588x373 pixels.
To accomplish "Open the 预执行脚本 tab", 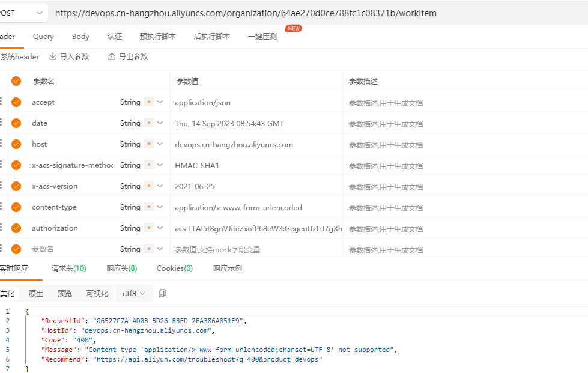I will coord(157,37).
